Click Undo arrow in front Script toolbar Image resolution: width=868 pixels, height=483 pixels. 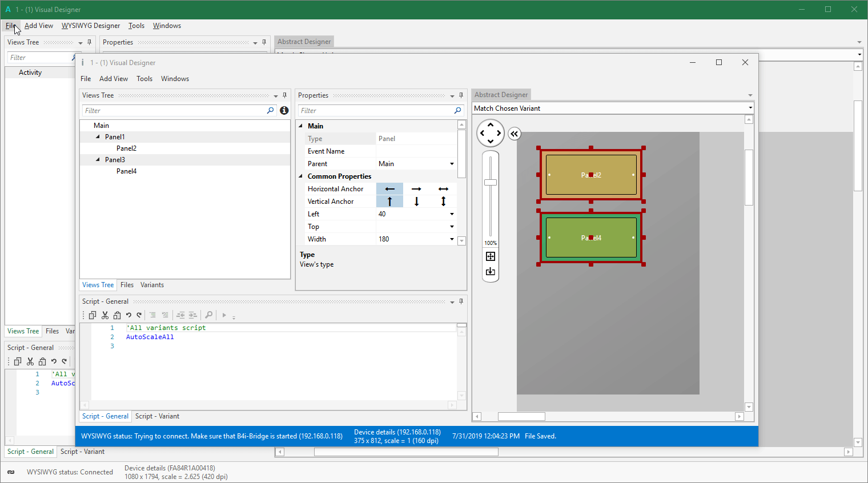tap(128, 315)
